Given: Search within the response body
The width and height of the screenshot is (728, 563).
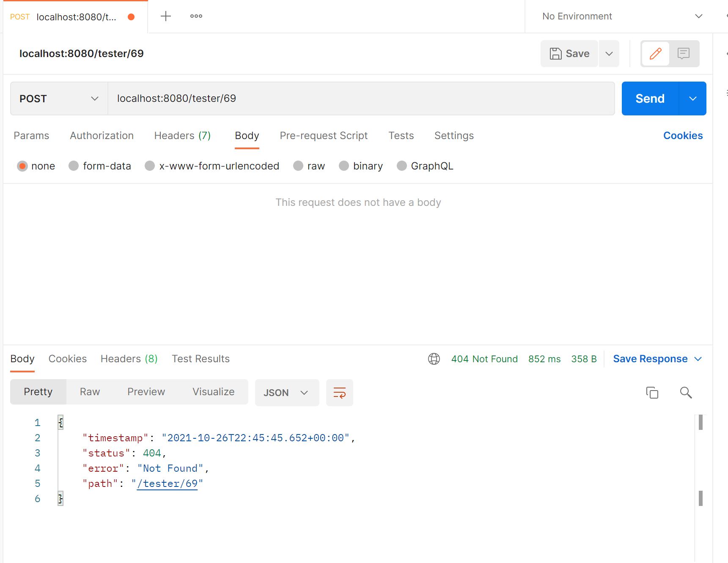Looking at the screenshot, I should [x=686, y=393].
